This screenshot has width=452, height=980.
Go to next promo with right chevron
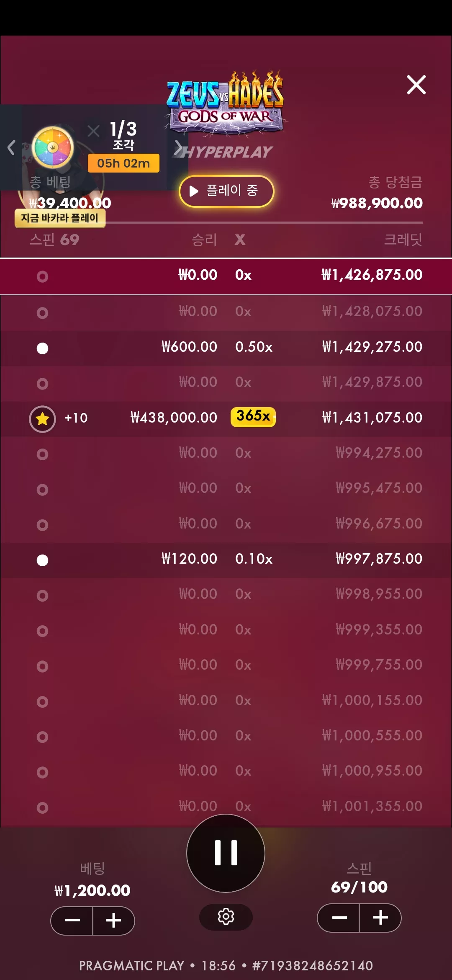[x=179, y=147]
